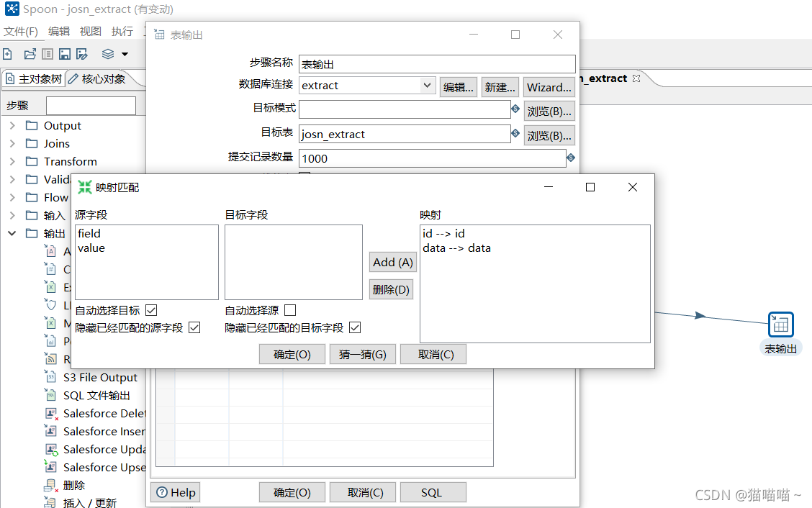
Task: Click Add (A) in mapping dialog
Action: click(x=393, y=262)
